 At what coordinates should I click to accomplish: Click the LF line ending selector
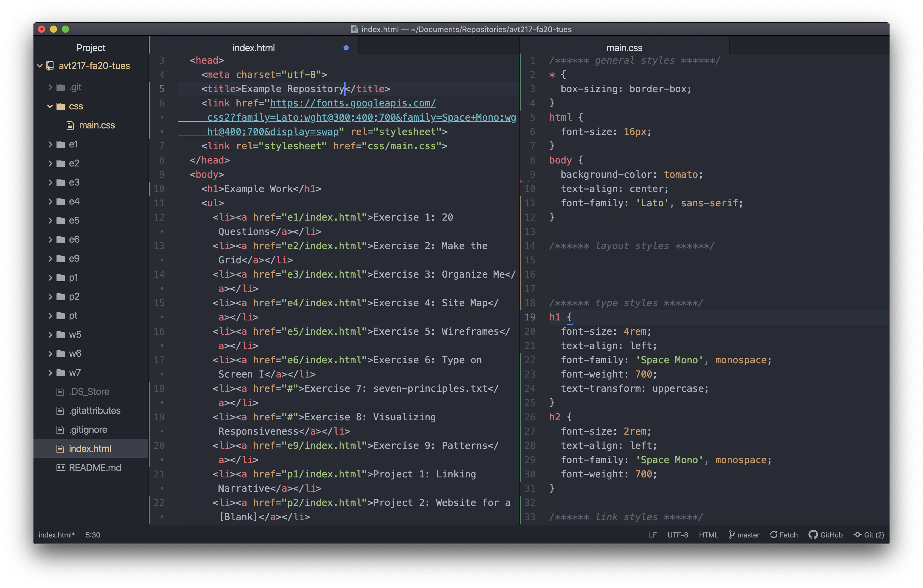653,535
